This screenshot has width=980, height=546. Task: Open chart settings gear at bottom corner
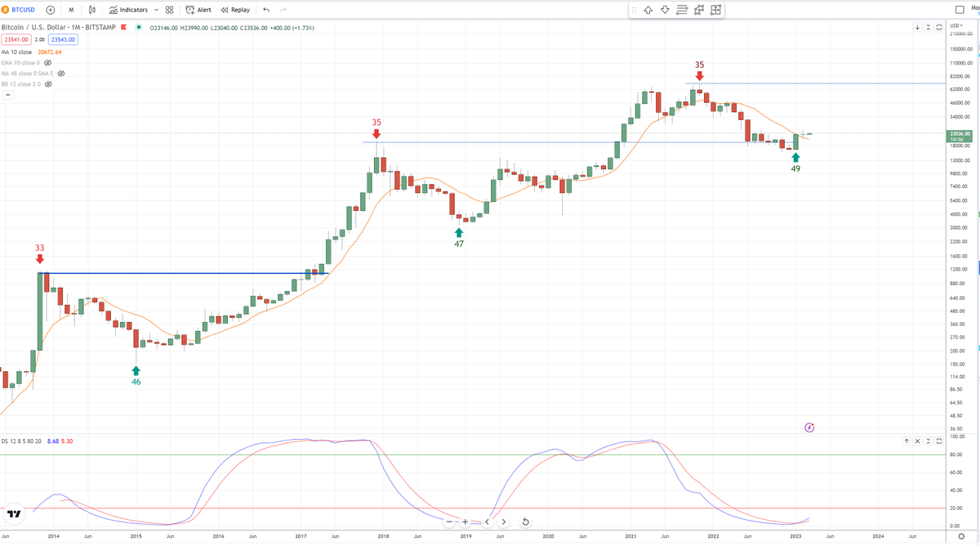pos(961,535)
